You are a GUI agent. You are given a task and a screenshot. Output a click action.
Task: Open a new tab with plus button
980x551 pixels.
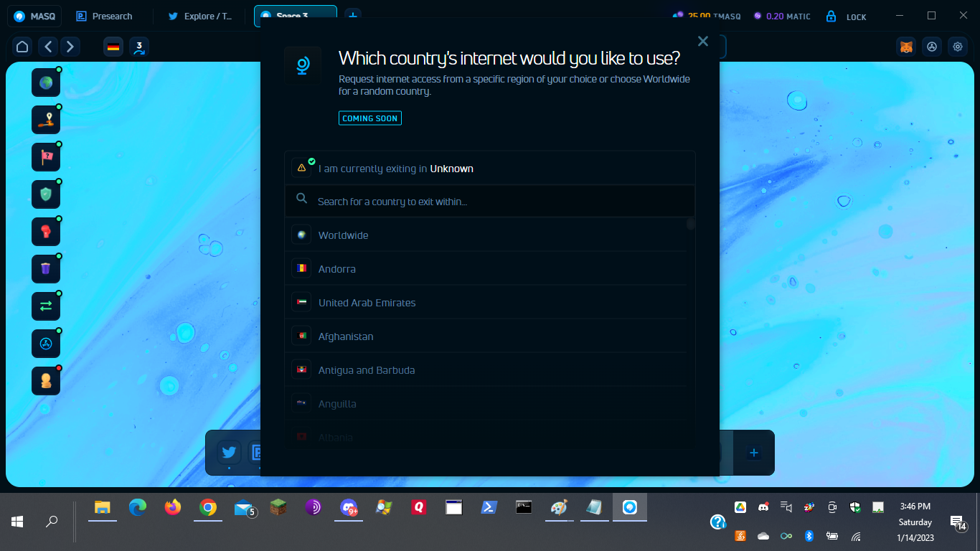352,16
